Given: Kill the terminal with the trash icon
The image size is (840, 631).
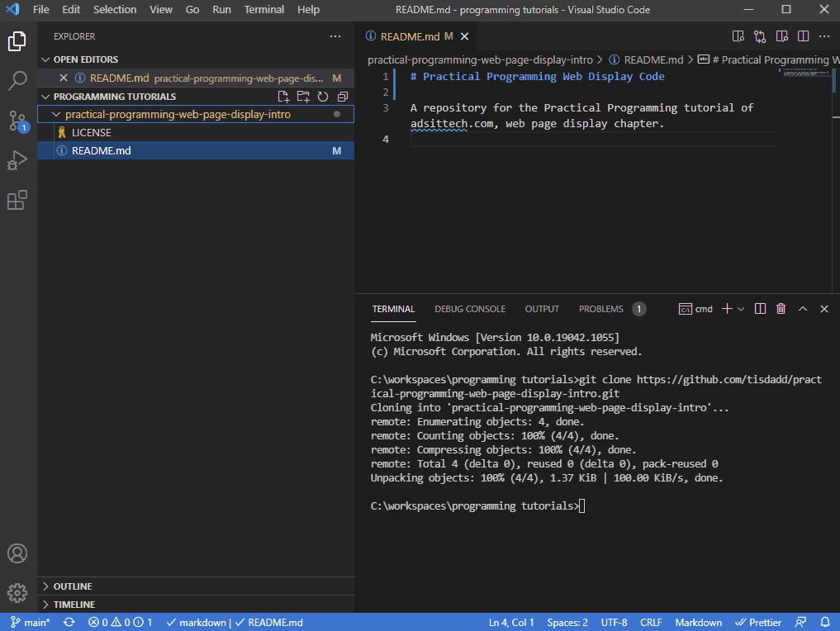Looking at the screenshot, I should coord(781,308).
